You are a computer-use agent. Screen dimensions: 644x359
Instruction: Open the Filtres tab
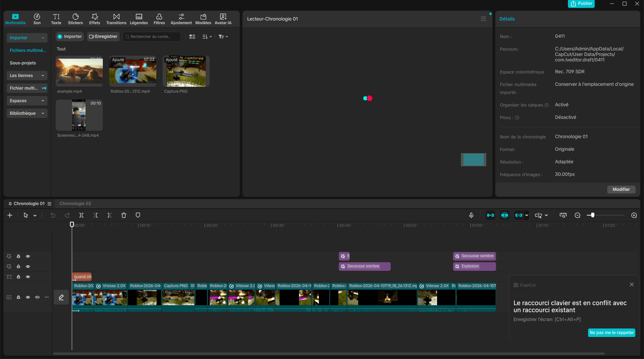tap(159, 19)
